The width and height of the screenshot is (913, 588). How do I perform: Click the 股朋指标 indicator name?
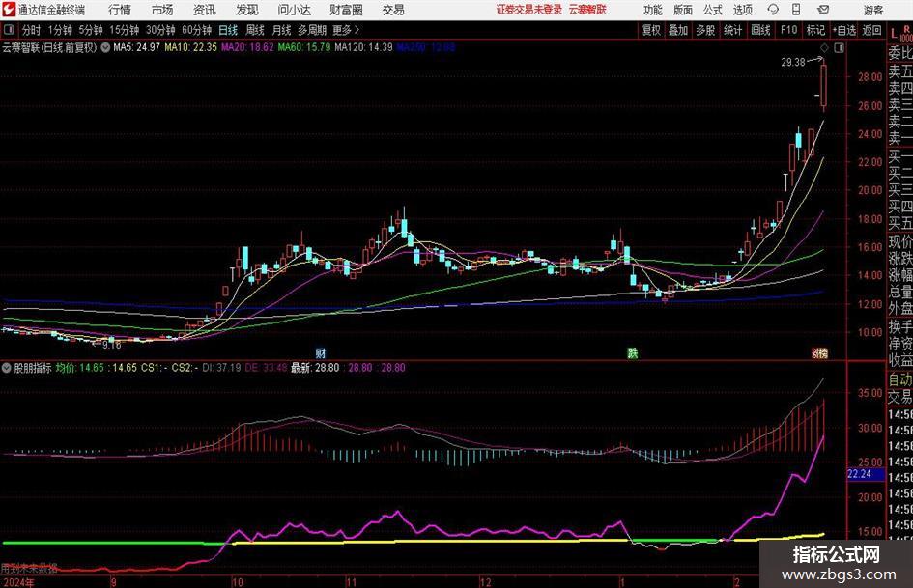point(33,368)
